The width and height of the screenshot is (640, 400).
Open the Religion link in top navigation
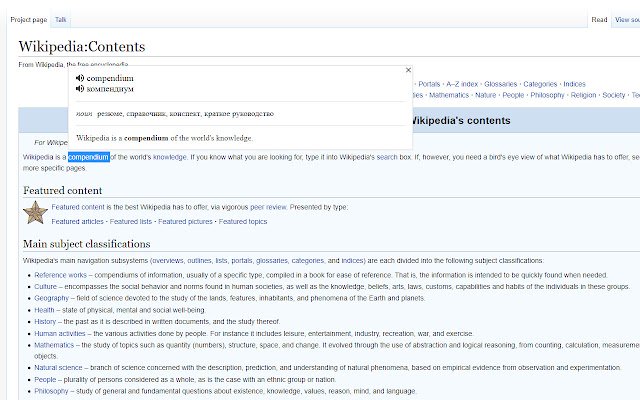tap(583, 95)
